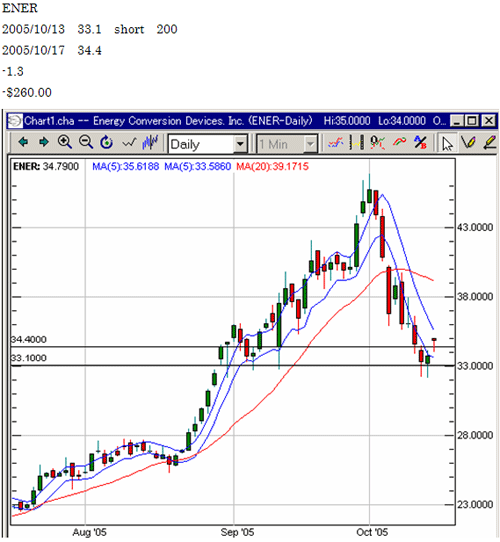Click the word short in the trade line
Image resolution: width=500 pixels, height=542 pixels.
(129, 29)
